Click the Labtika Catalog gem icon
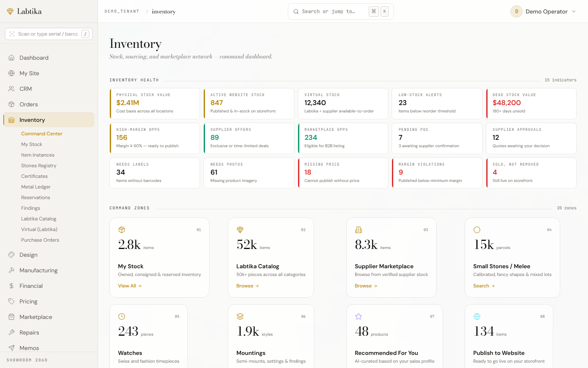The height and width of the screenshot is (368, 588). click(x=240, y=230)
